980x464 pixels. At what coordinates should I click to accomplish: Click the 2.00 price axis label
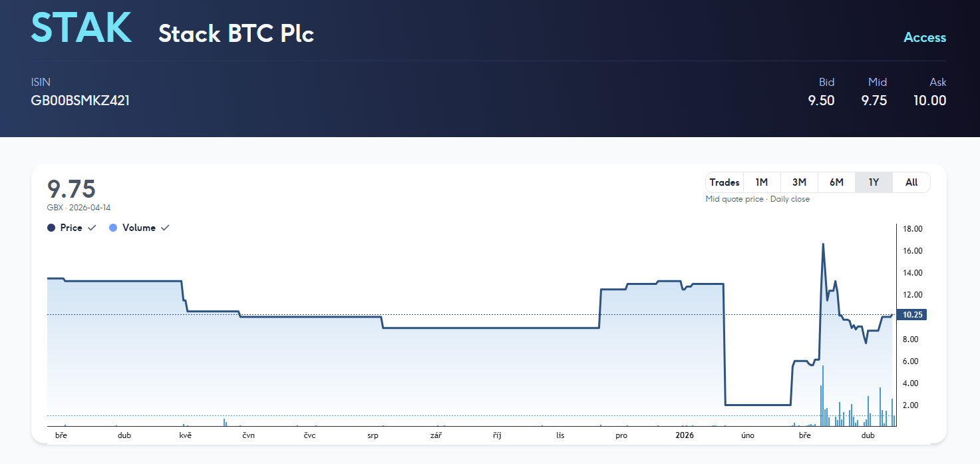click(910, 405)
